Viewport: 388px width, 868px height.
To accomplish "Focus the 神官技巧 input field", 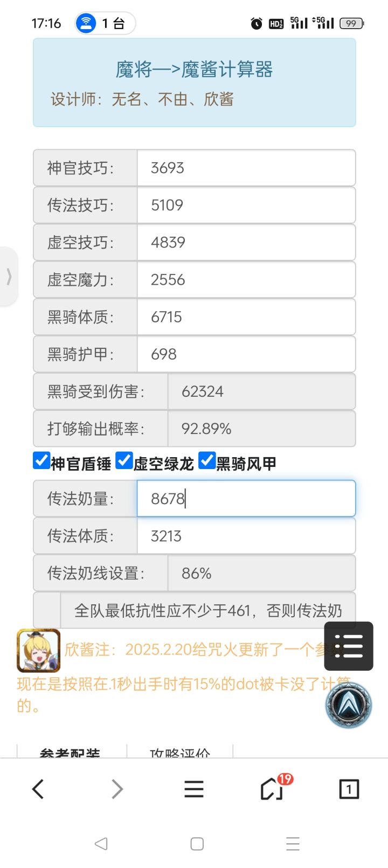I will 246,168.
